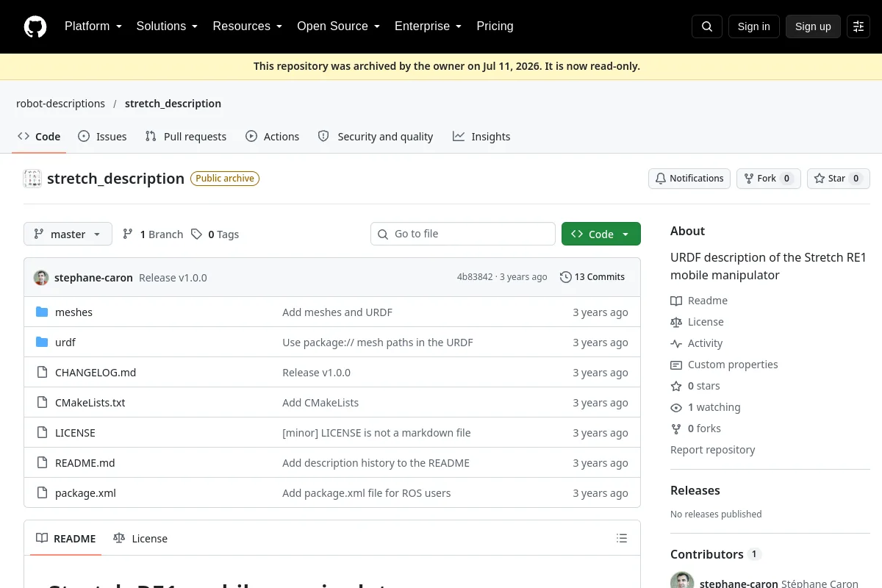Open the 13 Commits link
This screenshot has width=882, height=588.
(592, 277)
